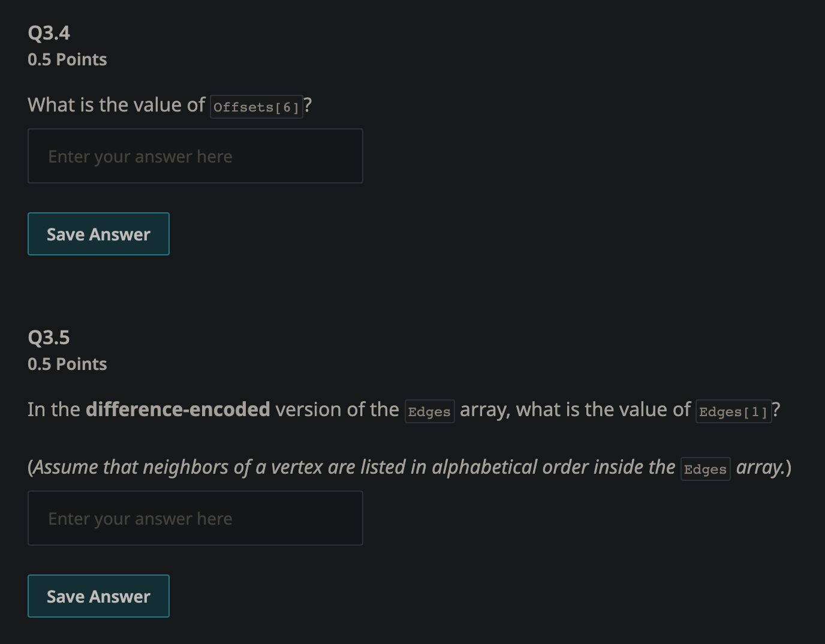Click the border of the Q3.5 answer box
This screenshot has width=825, height=644.
195,491
